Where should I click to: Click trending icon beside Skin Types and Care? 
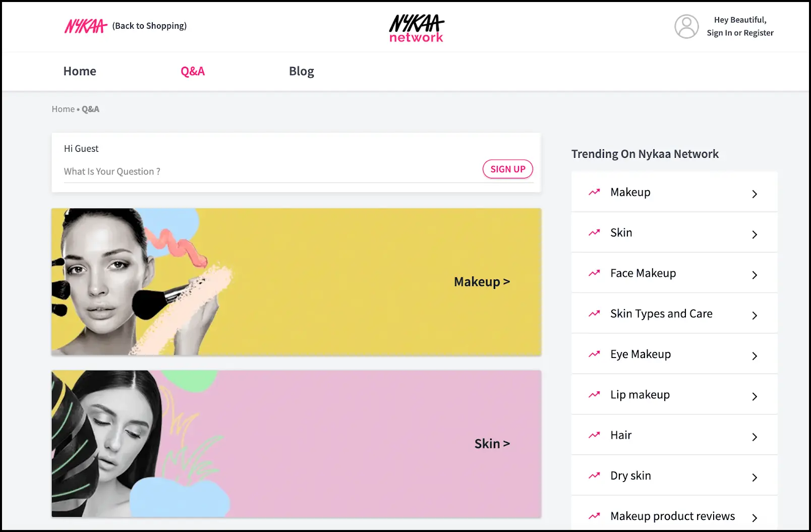(x=594, y=314)
